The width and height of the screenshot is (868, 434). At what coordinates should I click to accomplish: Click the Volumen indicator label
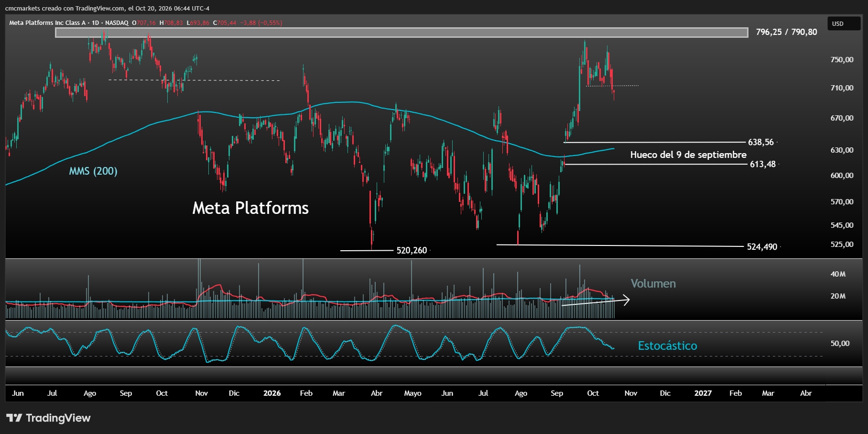click(x=653, y=283)
